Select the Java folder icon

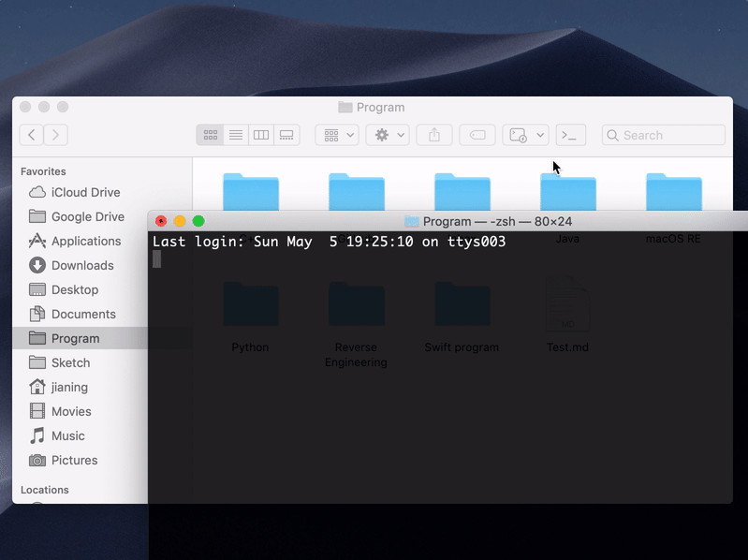click(567, 192)
